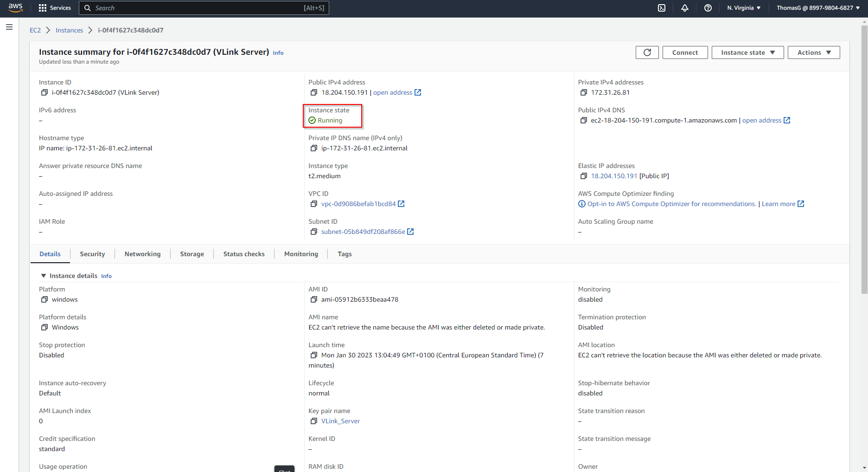
Task: Click Info link beside instance summary title
Action: tap(278, 53)
